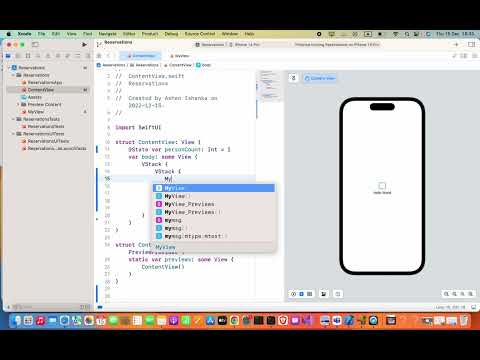480x360 pixels.
Task: Open the Issue navigator warning icon
Action: click(x=48, y=56)
